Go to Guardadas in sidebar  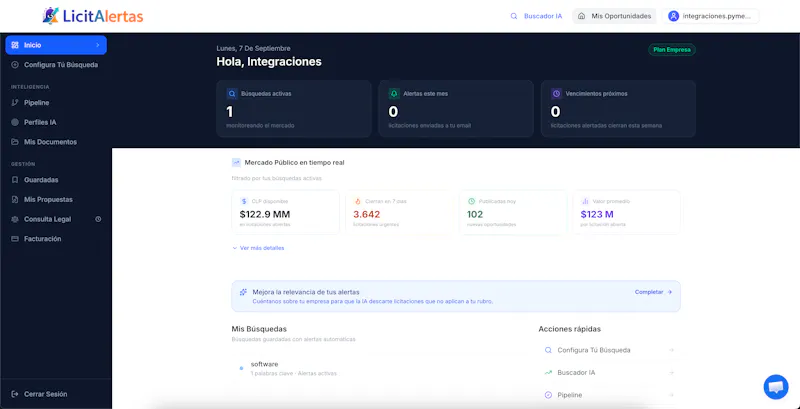56,180
